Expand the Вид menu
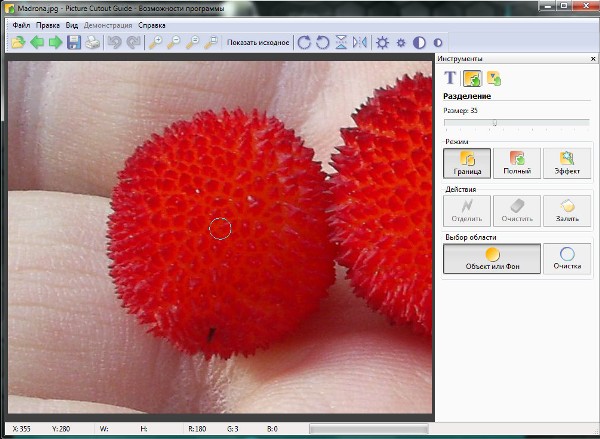The image size is (600, 439). point(72,24)
